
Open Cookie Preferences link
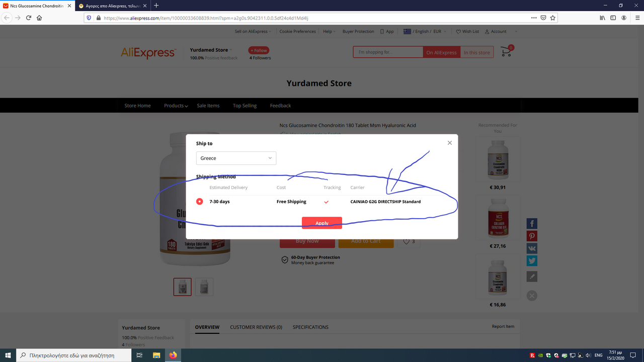297,31
